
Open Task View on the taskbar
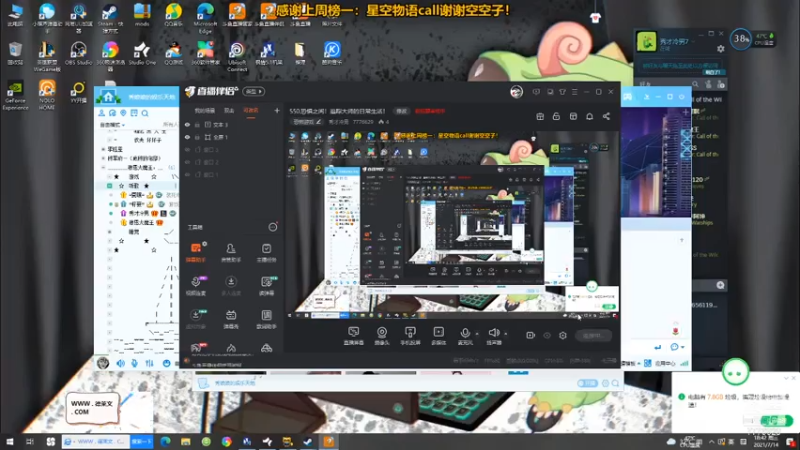[x=30, y=442]
